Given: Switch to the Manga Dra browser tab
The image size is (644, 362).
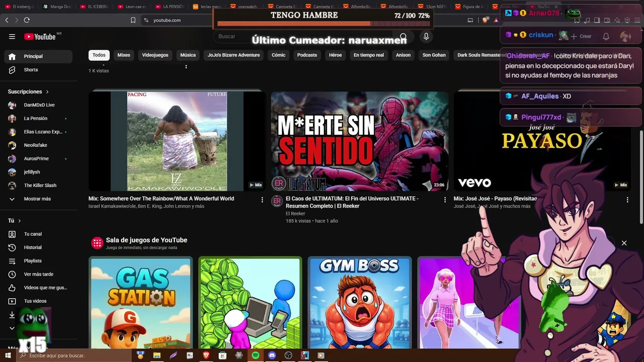Looking at the screenshot, I should 58,7.
